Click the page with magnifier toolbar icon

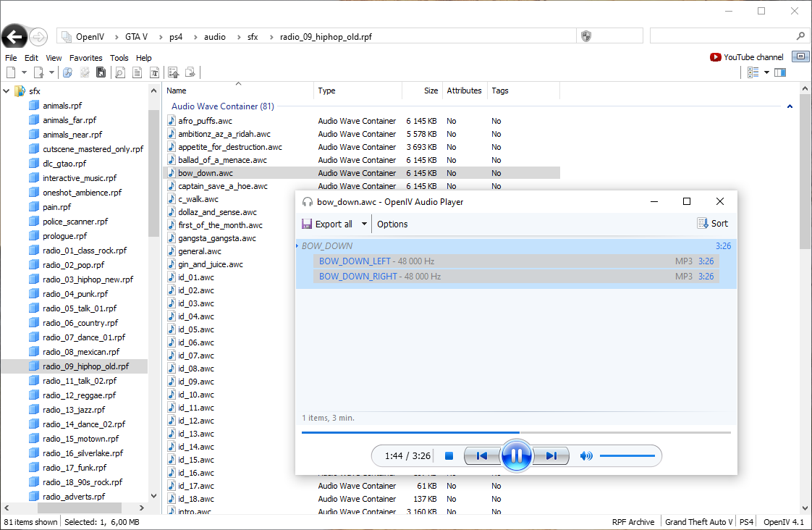click(120, 72)
